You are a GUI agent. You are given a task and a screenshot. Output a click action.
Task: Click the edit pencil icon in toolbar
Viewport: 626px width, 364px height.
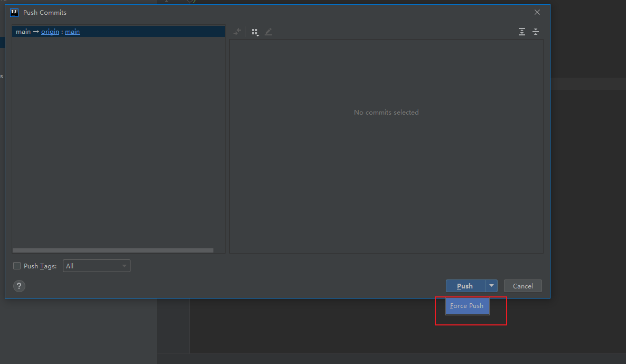point(268,32)
